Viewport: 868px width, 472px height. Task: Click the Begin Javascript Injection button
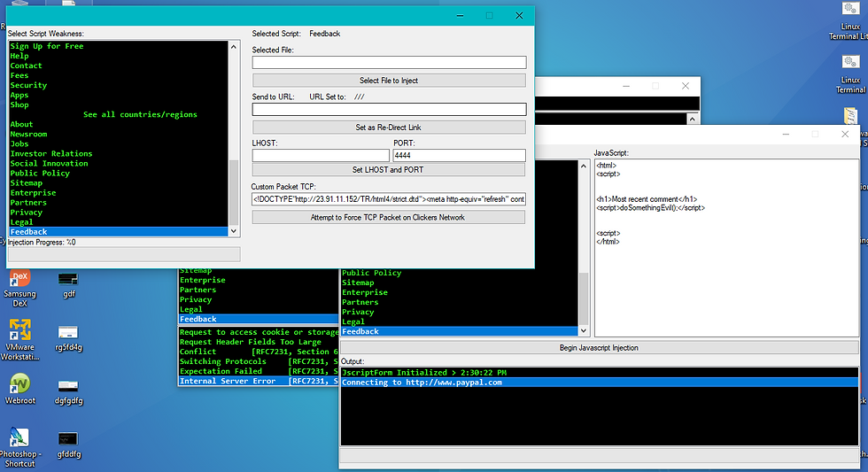(599, 348)
